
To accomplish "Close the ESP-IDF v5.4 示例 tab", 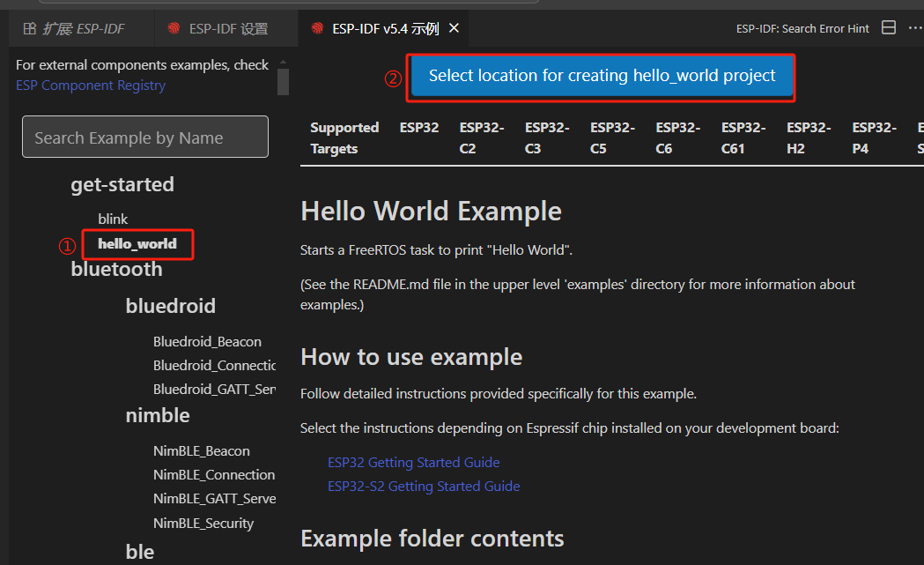I will point(454,27).
